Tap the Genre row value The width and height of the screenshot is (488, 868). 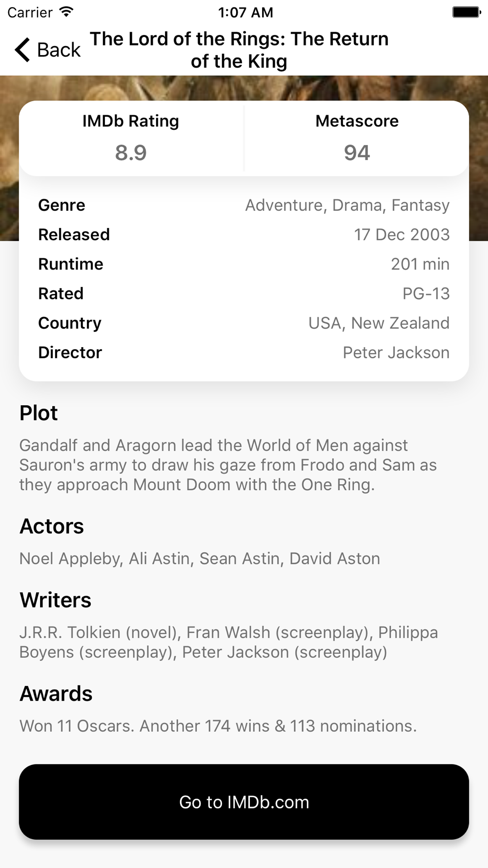(347, 205)
